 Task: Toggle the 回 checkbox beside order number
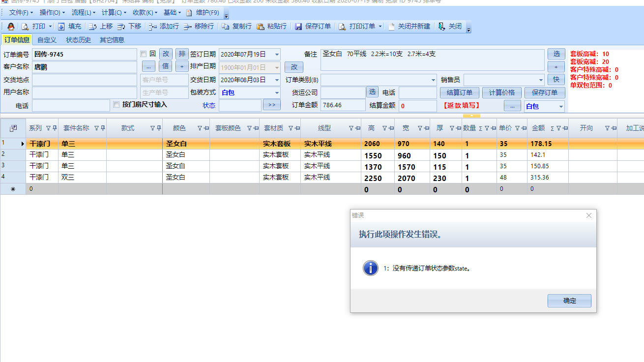pos(144,54)
